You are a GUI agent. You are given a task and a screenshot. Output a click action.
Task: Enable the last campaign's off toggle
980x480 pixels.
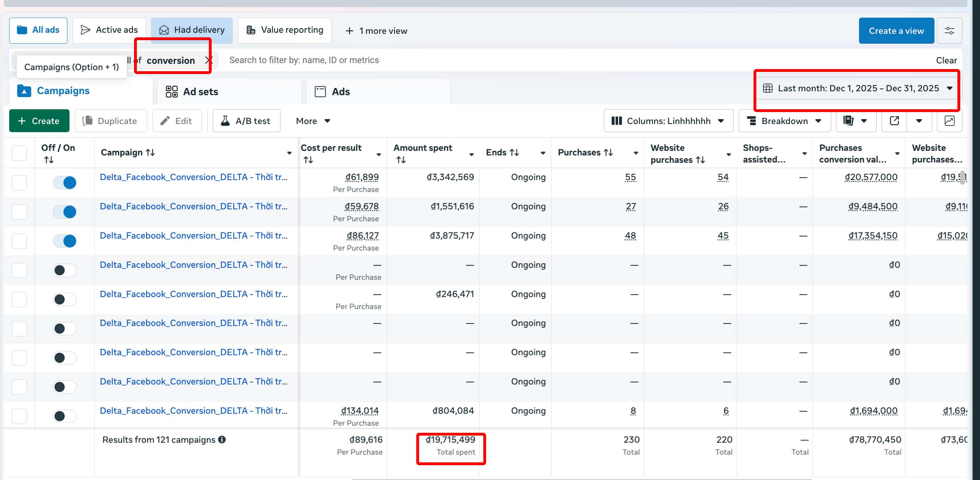click(x=65, y=416)
